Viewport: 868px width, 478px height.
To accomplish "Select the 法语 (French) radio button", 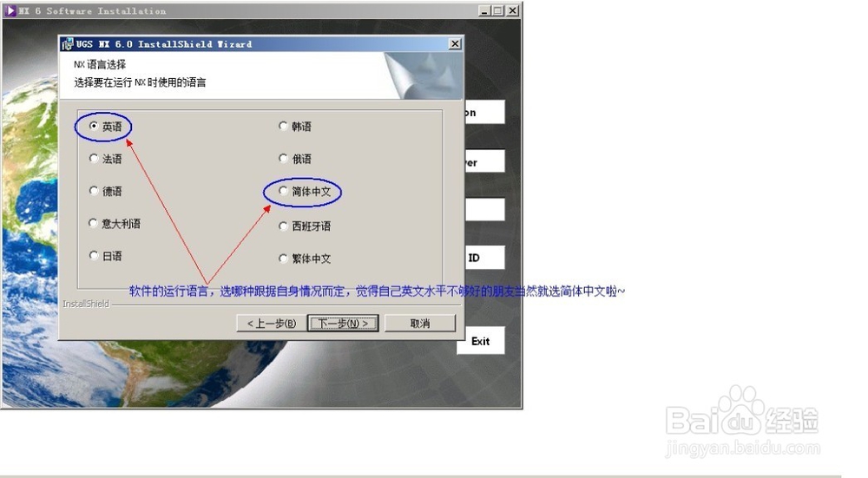I will 94,158.
